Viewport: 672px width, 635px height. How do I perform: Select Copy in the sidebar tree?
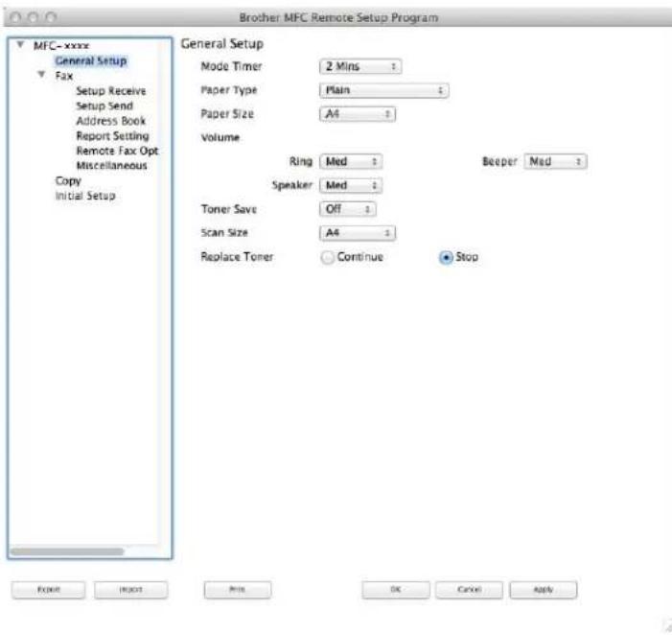[x=68, y=181]
